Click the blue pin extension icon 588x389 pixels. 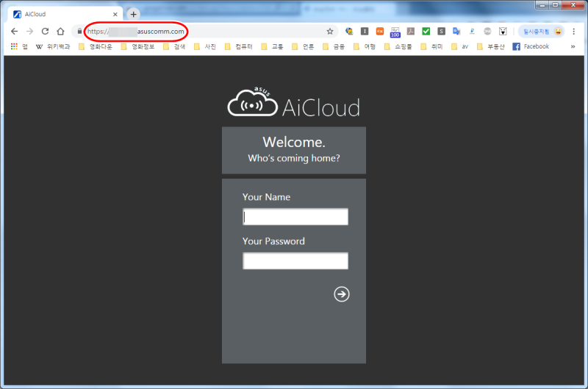click(472, 32)
